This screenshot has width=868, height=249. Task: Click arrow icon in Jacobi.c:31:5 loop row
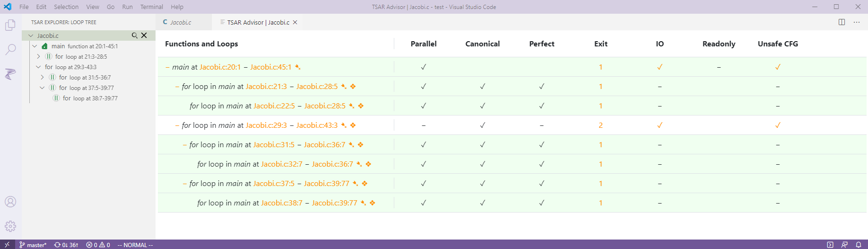click(351, 145)
